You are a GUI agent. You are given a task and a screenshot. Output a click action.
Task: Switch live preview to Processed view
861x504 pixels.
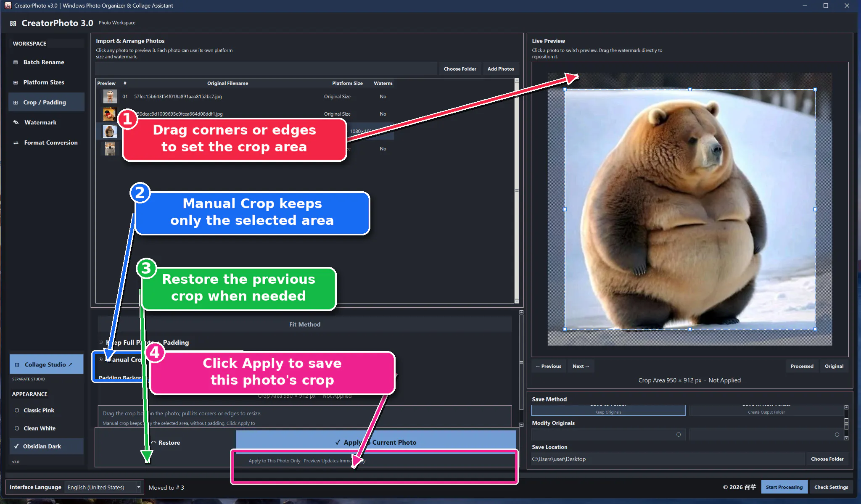point(802,366)
